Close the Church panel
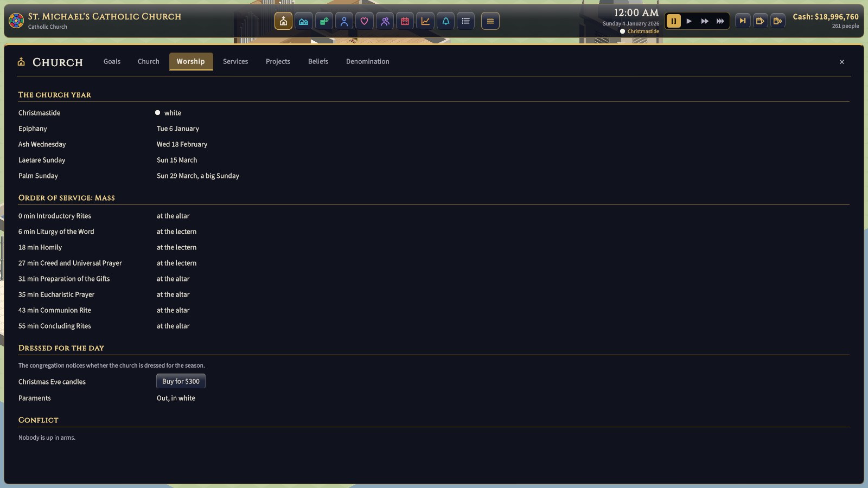This screenshot has width=868, height=488. click(842, 62)
